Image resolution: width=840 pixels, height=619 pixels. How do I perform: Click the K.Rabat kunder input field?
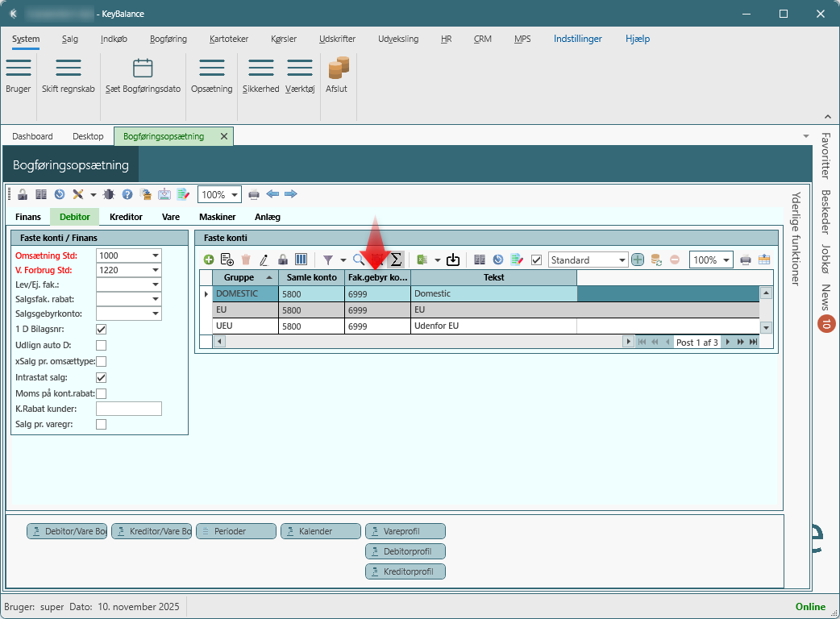pyautogui.click(x=128, y=409)
